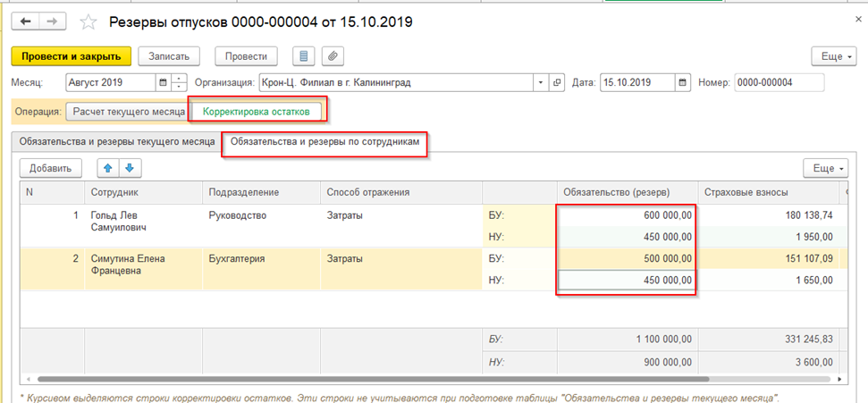
Task: Move row down with blue arrow
Action: (x=128, y=168)
